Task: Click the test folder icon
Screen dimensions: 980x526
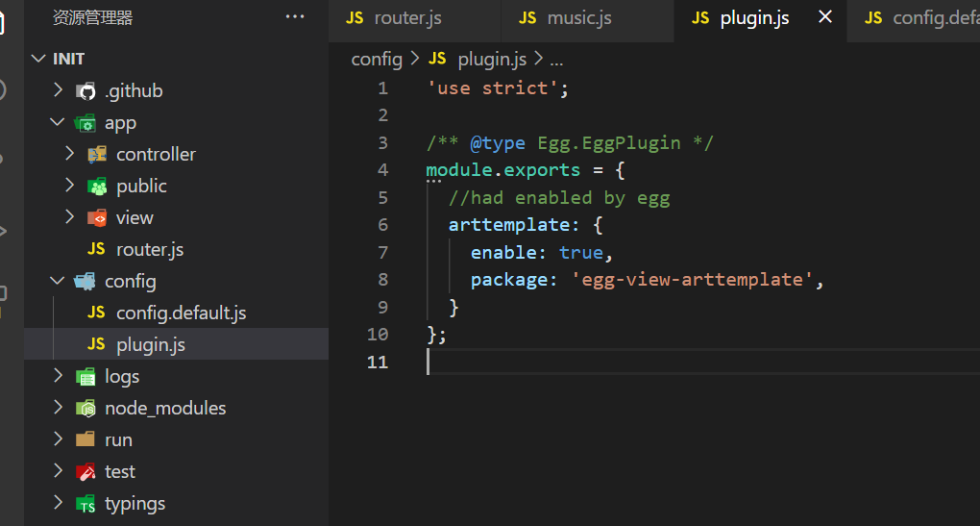Action: 86,472
